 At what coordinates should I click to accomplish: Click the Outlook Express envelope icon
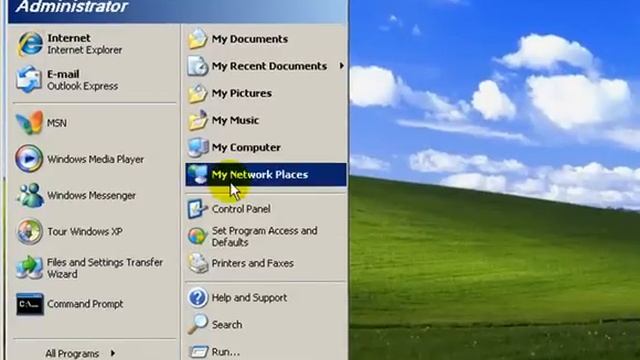click(x=29, y=80)
